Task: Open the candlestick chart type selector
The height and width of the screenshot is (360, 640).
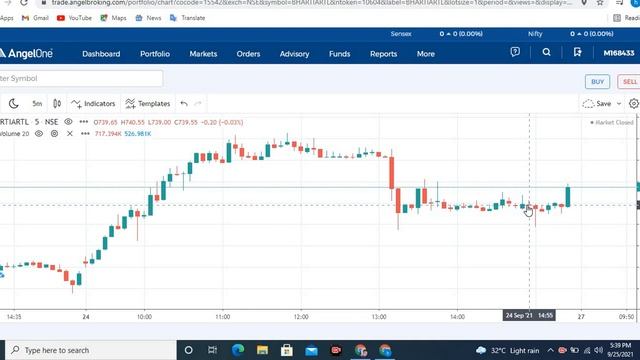Action: (57, 104)
